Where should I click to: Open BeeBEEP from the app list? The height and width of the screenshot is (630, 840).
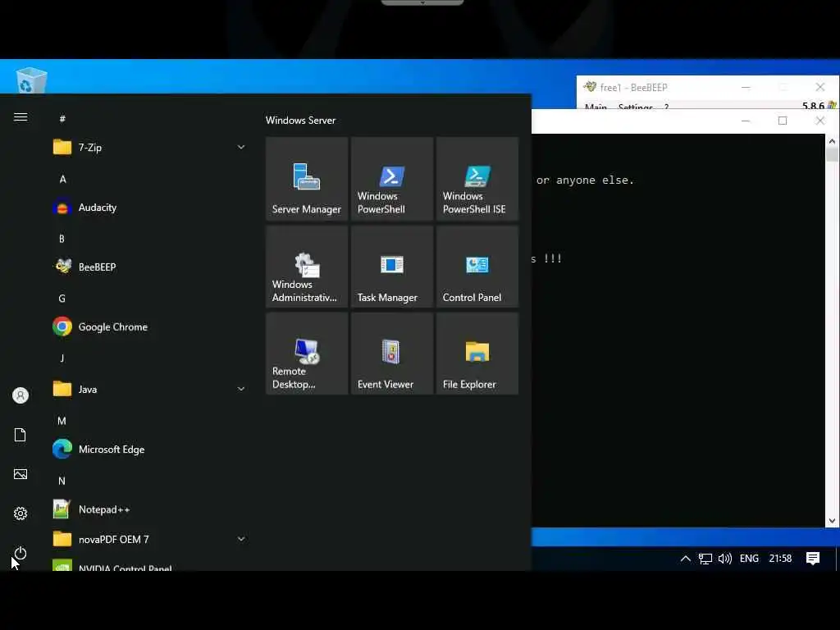150,267
